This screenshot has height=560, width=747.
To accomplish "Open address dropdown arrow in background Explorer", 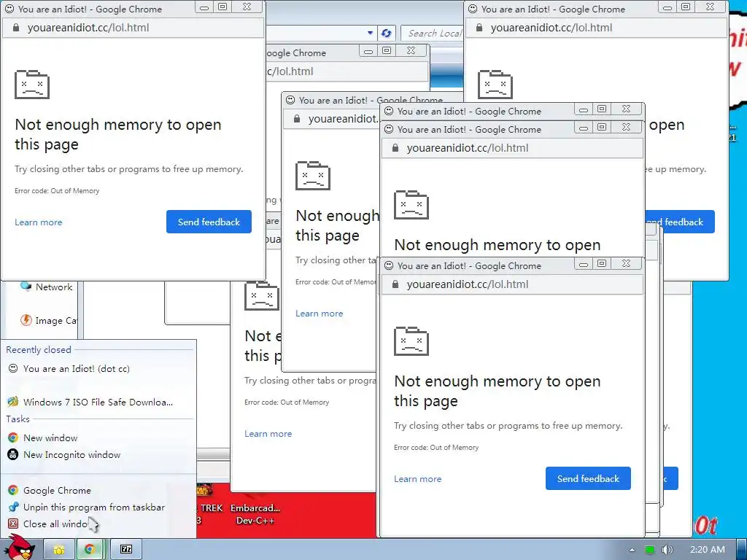I will pyautogui.click(x=370, y=33).
